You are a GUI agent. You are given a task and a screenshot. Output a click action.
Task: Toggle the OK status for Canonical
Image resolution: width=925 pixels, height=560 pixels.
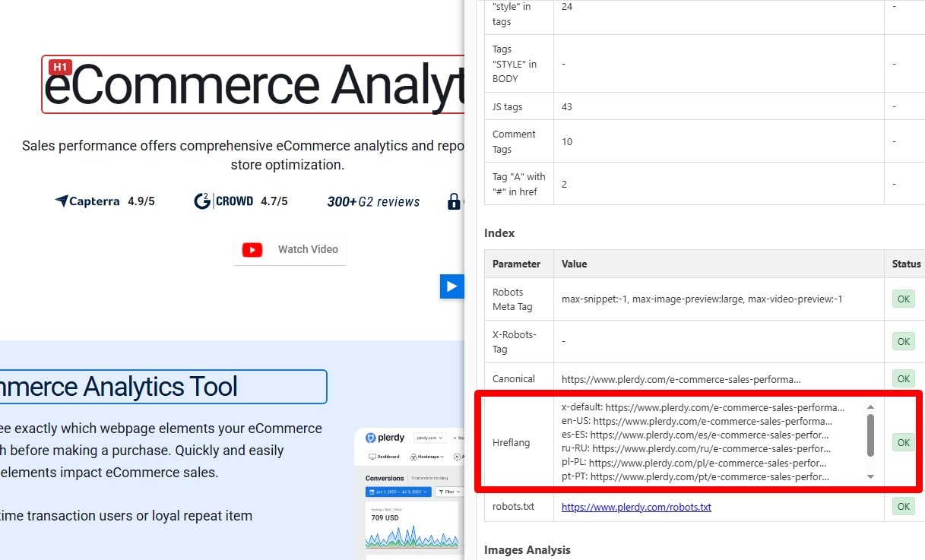click(903, 378)
